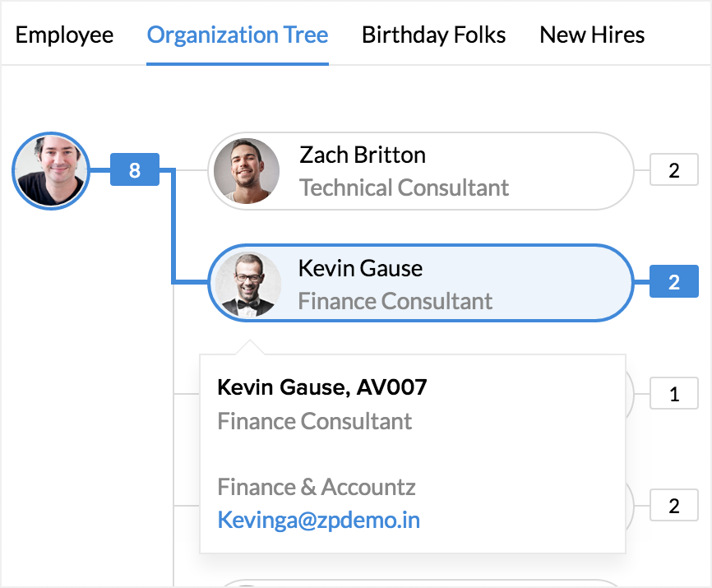Click Finance Consultant label in Kevin's node
This screenshot has width=712, height=588.
[395, 301]
